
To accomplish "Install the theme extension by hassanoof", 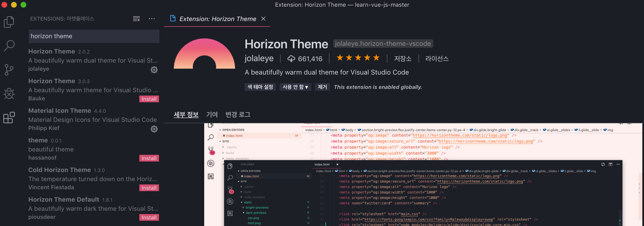I will tap(149, 158).
